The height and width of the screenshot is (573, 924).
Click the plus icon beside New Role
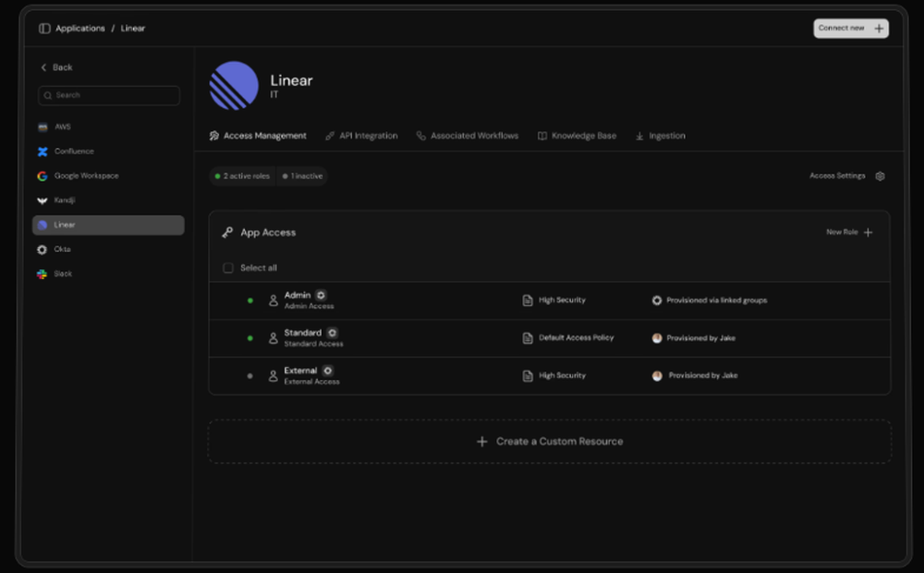pos(868,232)
